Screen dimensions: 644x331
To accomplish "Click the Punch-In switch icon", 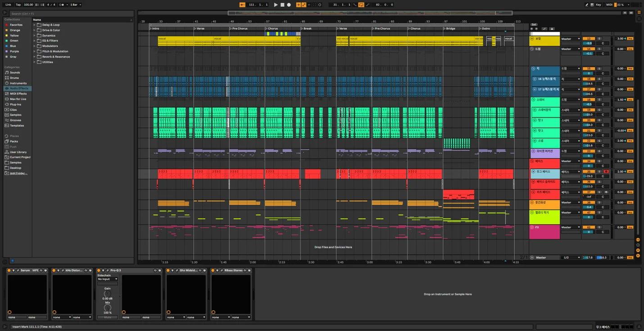I will click(x=355, y=5).
